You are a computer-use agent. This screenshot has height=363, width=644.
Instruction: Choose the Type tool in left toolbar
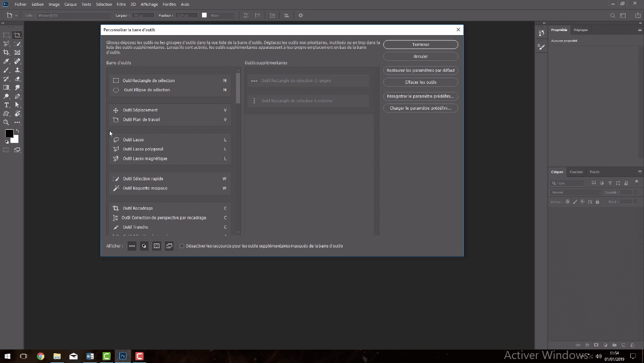pos(6,105)
